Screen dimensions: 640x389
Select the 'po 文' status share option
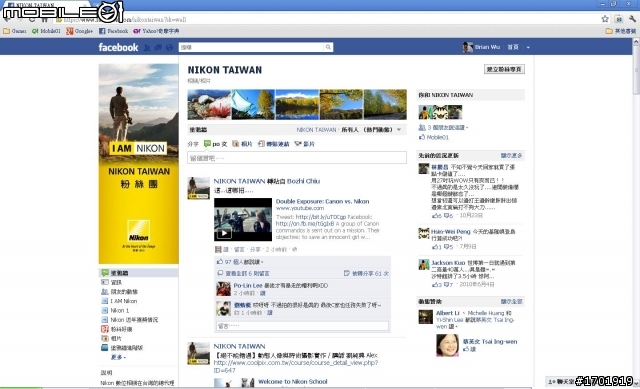pos(216,144)
